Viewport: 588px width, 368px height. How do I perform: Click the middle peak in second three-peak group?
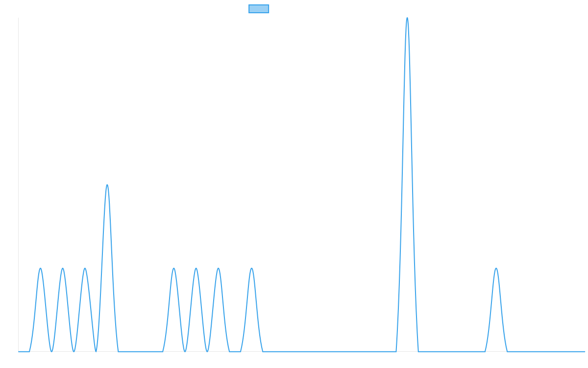(x=196, y=268)
